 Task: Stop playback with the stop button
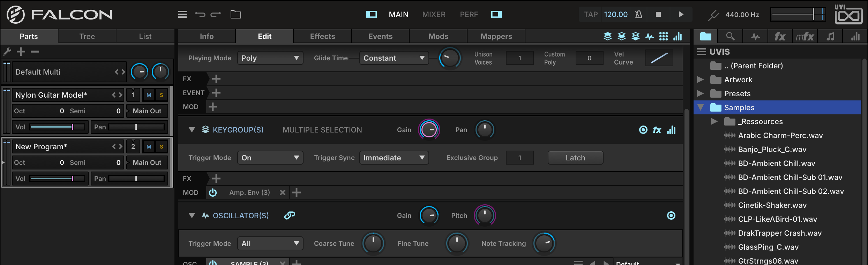coord(658,14)
